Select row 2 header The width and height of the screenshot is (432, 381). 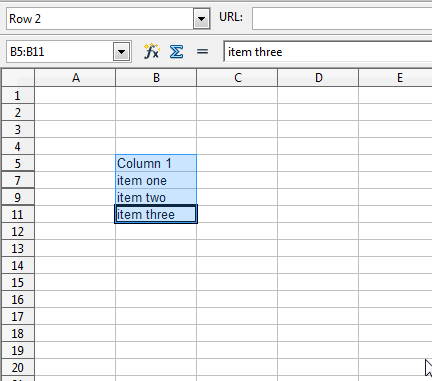[x=18, y=113]
